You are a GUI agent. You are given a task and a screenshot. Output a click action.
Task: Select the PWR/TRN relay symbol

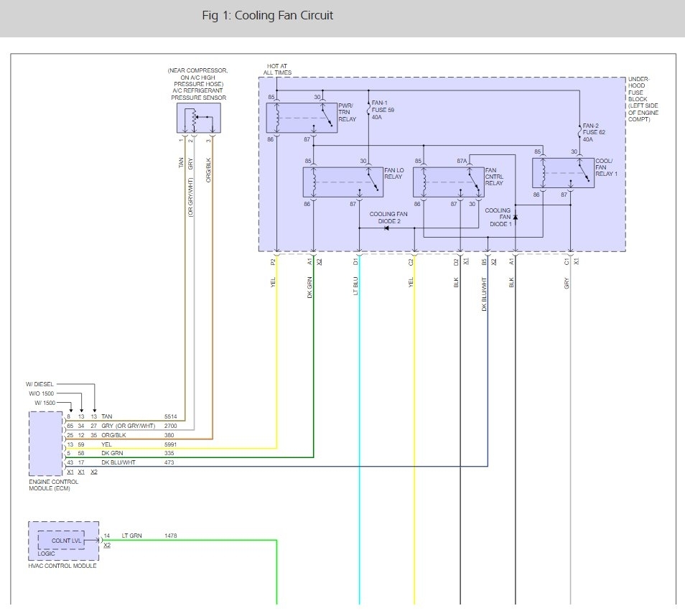pyautogui.click(x=301, y=117)
